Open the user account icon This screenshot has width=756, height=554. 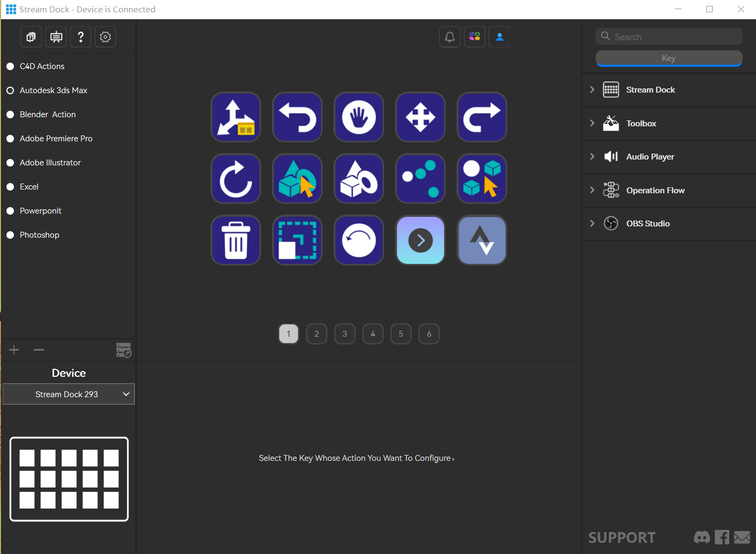499,37
